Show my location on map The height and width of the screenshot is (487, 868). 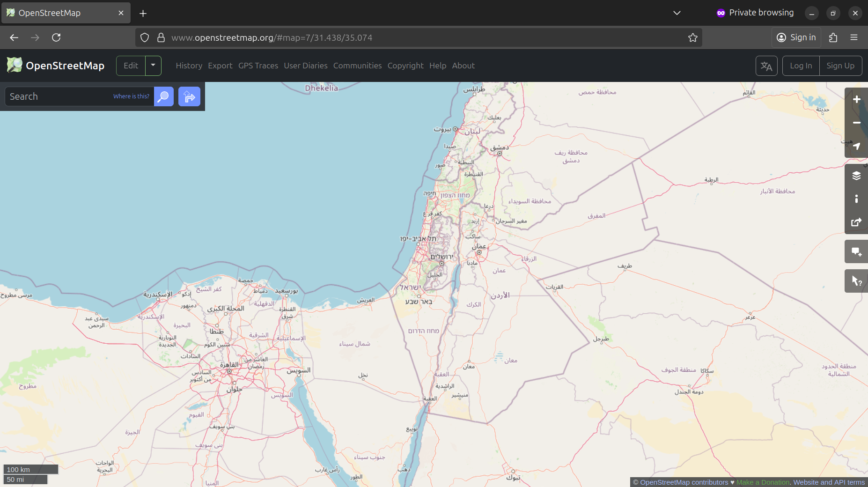tap(856, 146)
